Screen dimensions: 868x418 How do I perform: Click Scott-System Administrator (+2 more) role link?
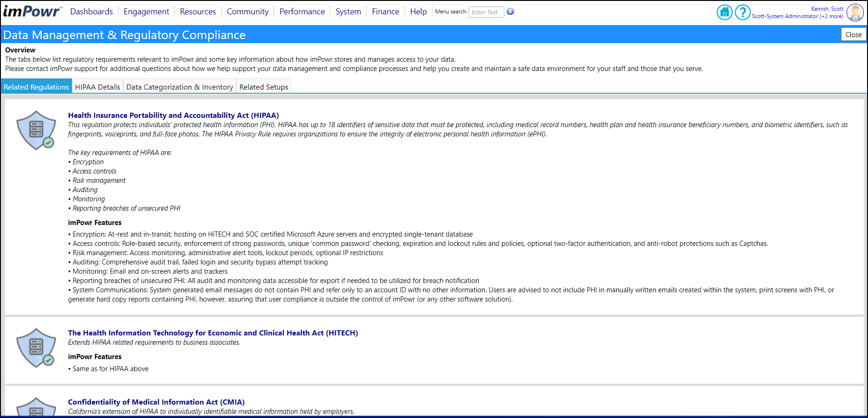(797, 16)
